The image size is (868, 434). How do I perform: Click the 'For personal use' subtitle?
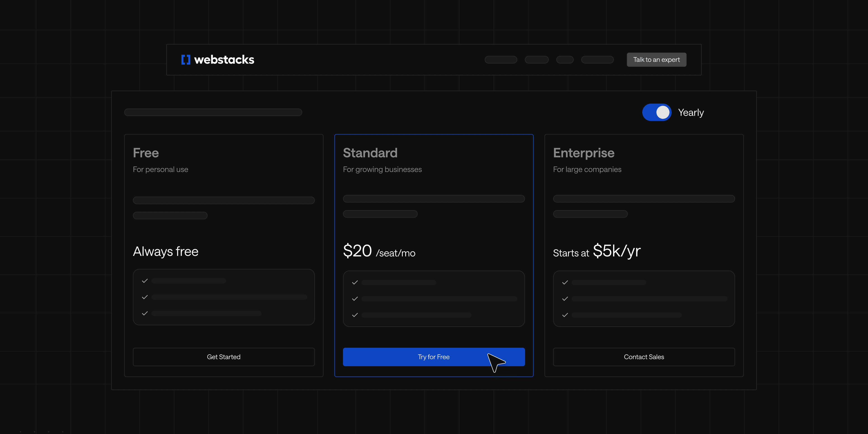pos(160,170)
